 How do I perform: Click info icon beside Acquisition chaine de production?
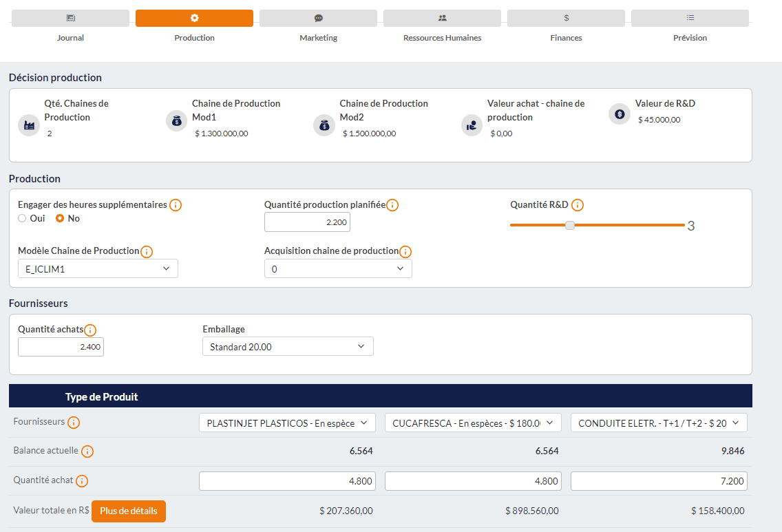pos(405,252)
